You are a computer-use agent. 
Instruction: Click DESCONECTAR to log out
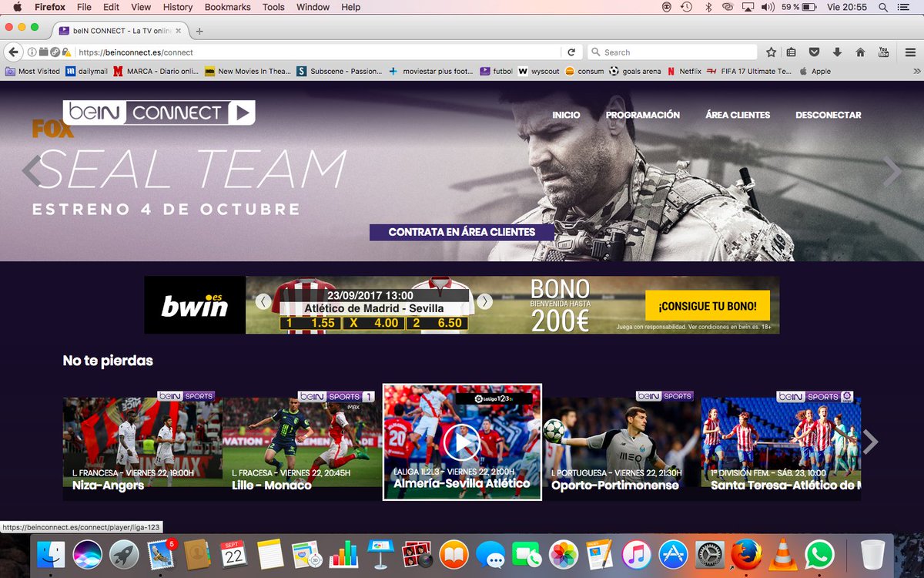pos(829,115)
